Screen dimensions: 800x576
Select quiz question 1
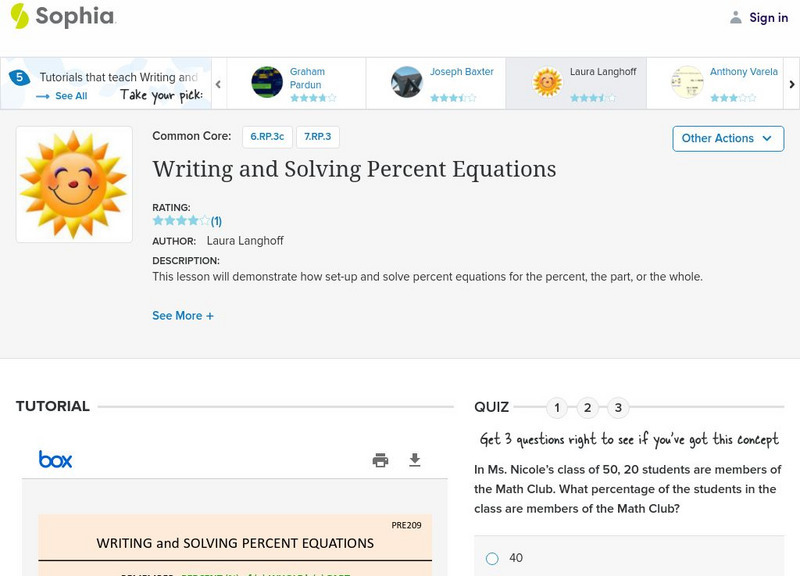click(557, 408)
